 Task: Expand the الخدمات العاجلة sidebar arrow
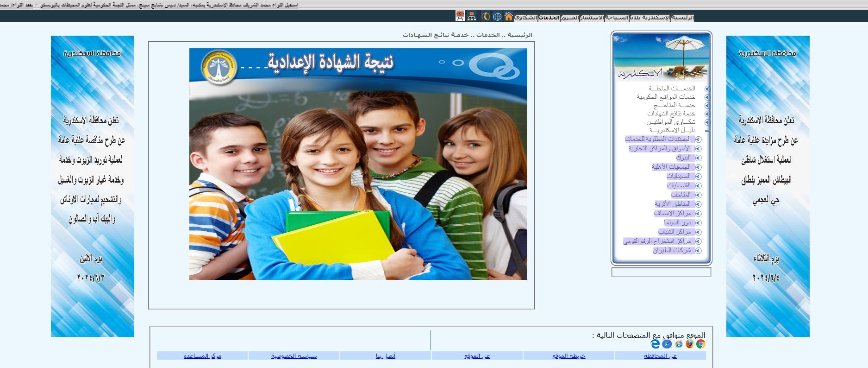coord(707,89)
